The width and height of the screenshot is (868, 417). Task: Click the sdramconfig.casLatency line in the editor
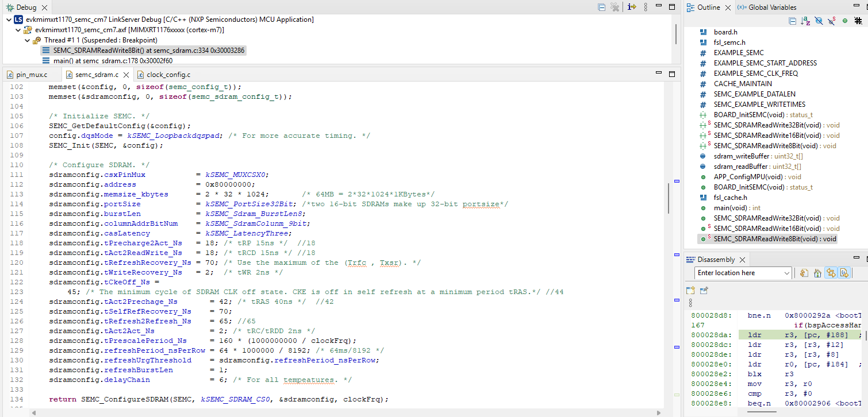coord(170,233)
